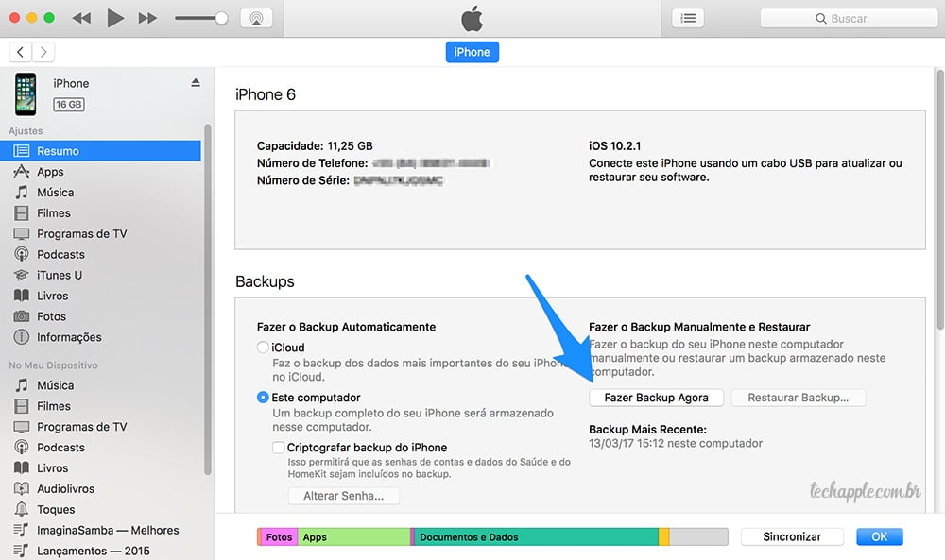Eject the iPhone using eject icon
This screenshot has width=945, height=560.
(x=196, y=83)
